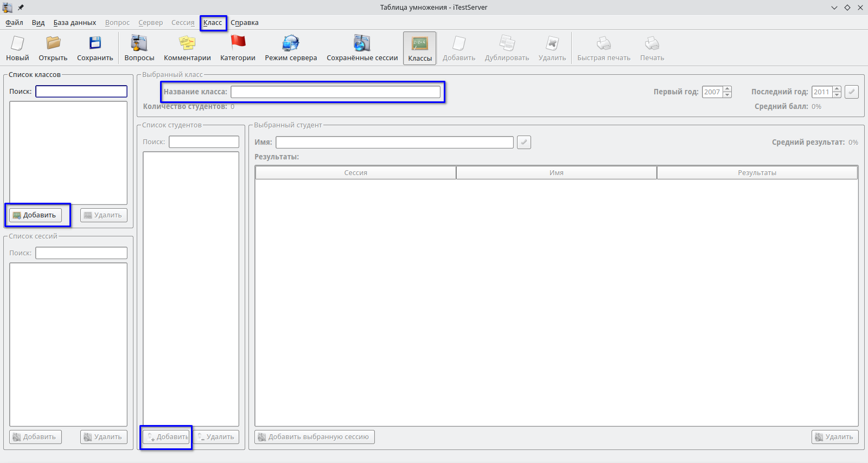Open the Класс menu
This screenshot has height=463, width=868.
(213, 23)
